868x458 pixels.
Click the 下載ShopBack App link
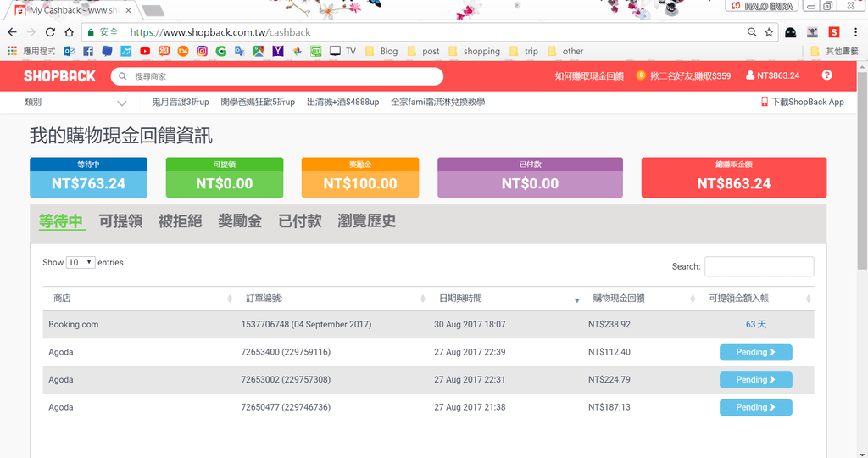(x=802, y=102)
